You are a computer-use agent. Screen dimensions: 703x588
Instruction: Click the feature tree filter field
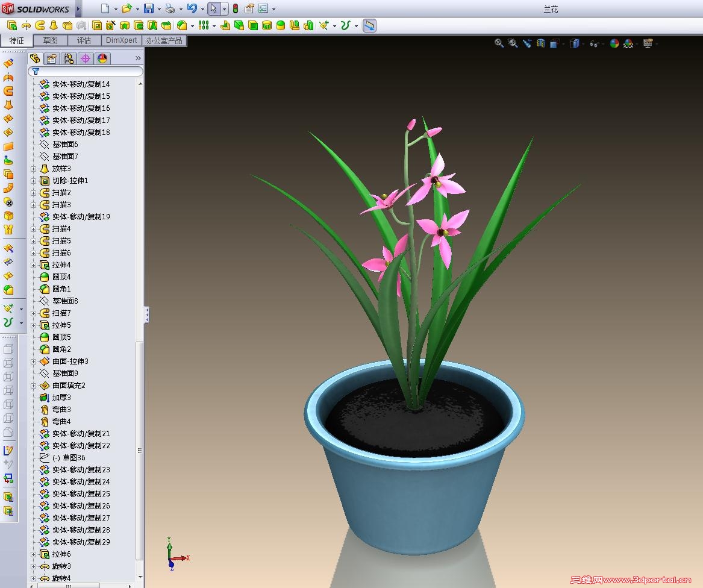86,71
